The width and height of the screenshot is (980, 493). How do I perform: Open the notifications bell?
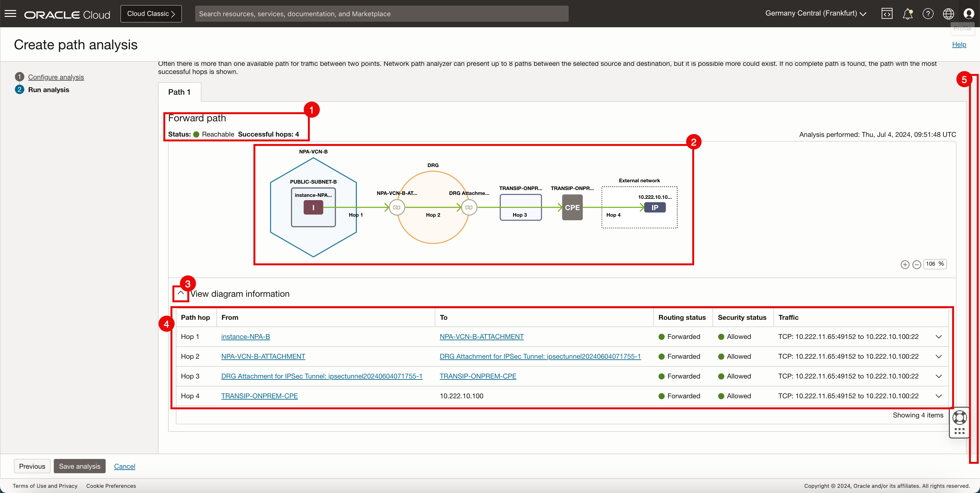click(x=907, y=14)
